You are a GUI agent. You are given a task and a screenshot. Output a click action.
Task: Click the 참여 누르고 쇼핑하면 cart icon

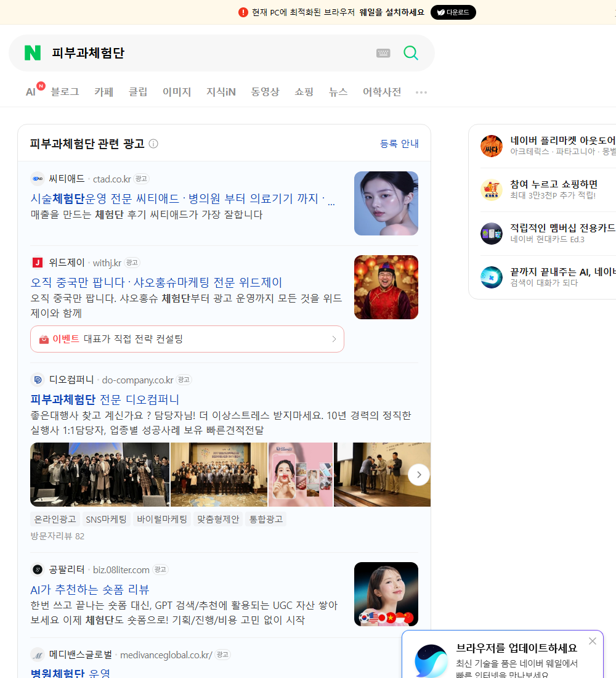tap(492, 189)
